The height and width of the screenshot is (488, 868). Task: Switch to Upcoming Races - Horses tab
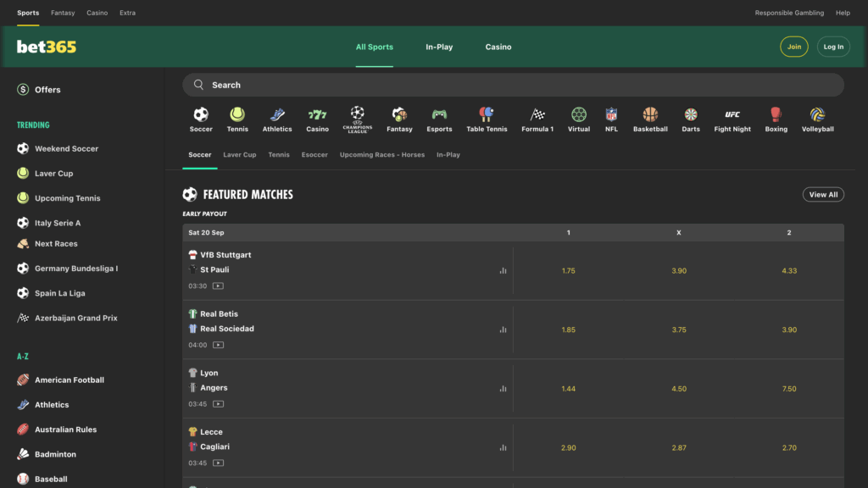click(x=382, y=155)
